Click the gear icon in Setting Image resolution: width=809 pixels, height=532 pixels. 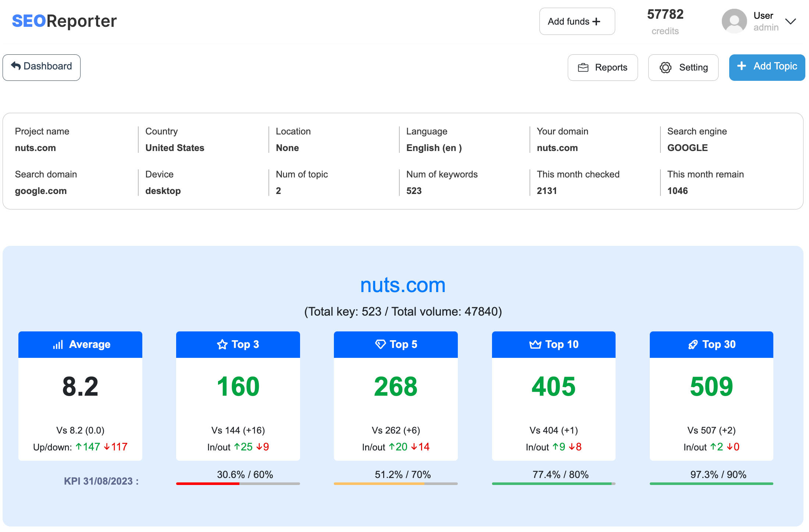click(x=665, y=68)
